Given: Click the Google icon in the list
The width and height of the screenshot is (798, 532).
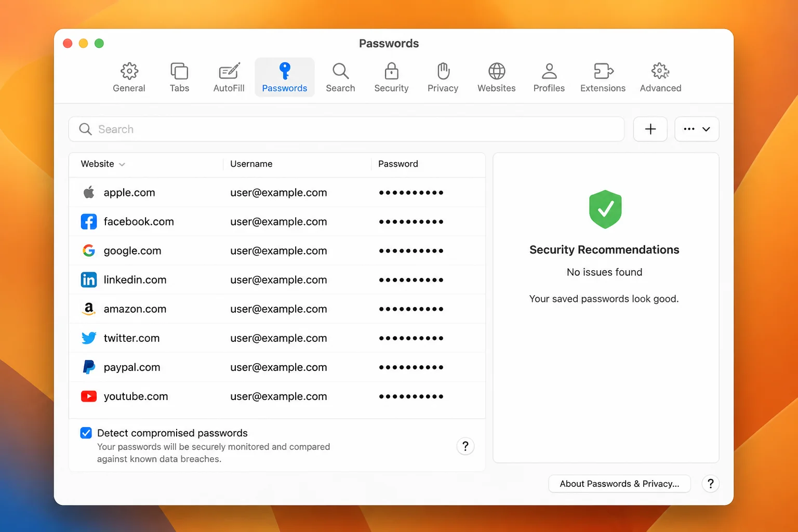Looking at the screenshot, I should pos(89,251).
